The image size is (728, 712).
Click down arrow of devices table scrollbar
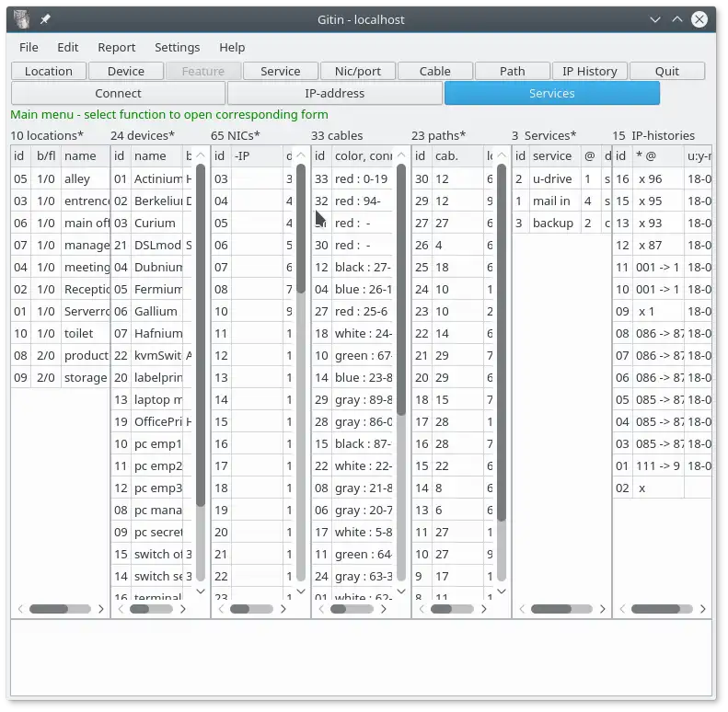(201, 591)
